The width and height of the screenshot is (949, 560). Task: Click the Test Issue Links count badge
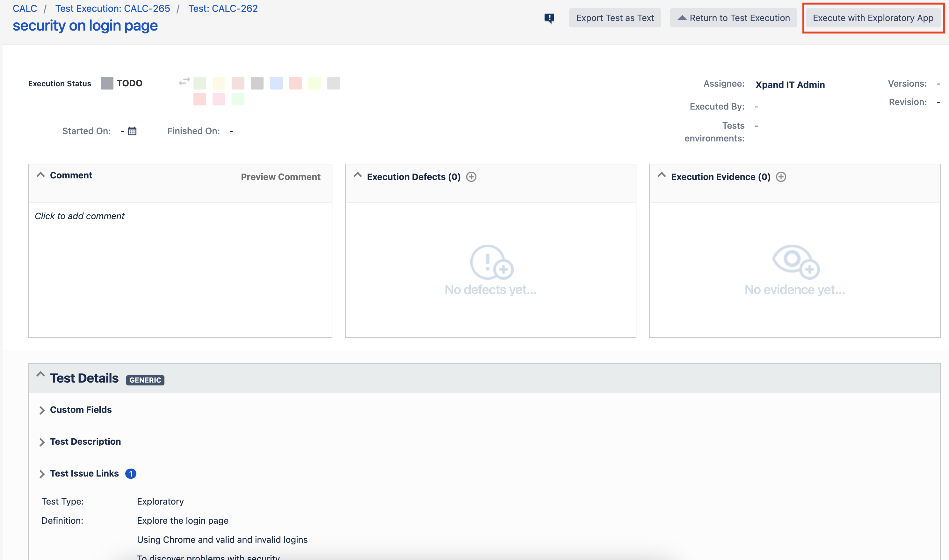(x=131, y=474)
